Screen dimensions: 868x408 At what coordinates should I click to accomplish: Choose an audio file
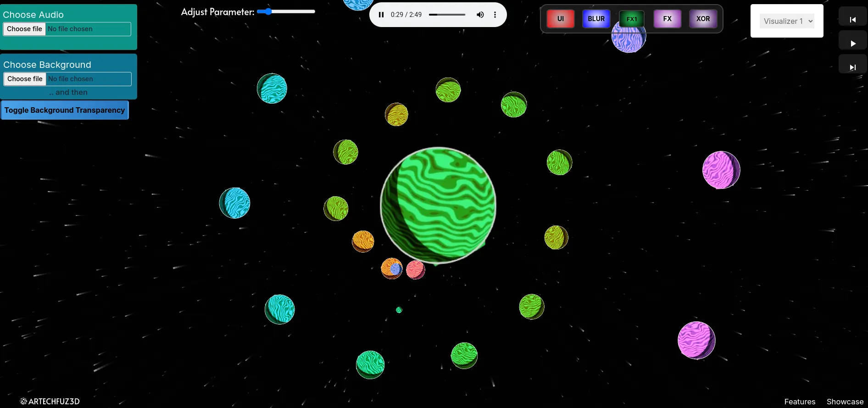point(67,29)
